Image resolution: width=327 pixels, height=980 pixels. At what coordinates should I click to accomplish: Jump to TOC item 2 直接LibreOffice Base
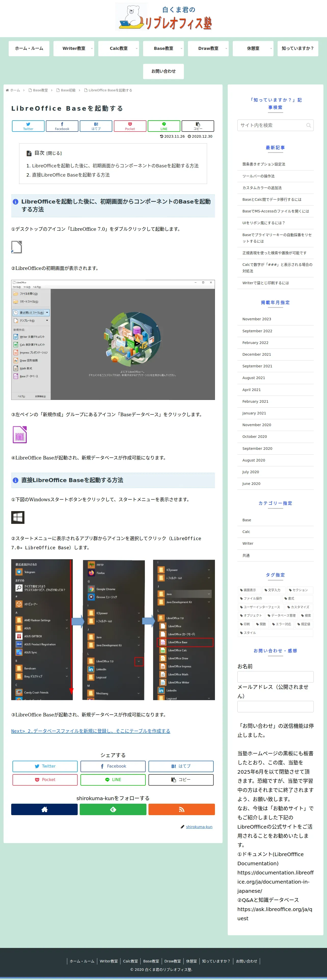click(x=71, y=175)
